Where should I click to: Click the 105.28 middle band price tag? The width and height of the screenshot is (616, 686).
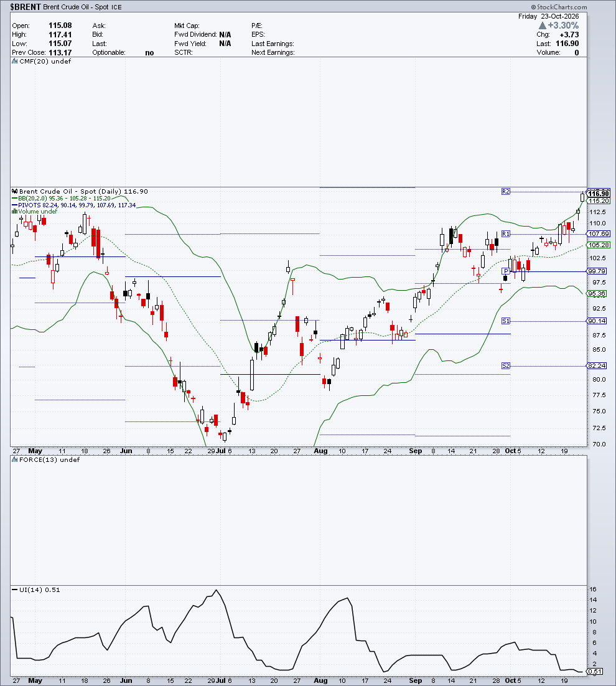pos(599,245)
